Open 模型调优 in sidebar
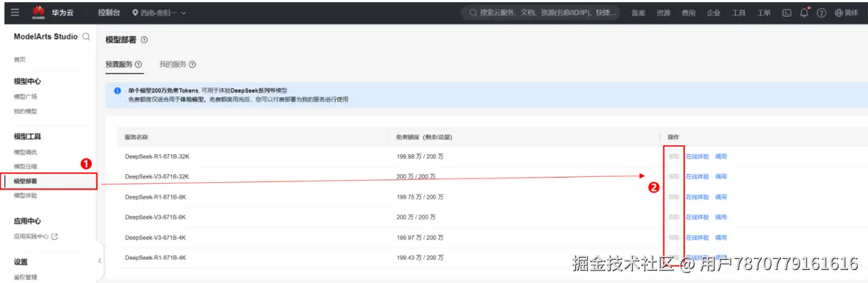The height and width of the screenshot is (283, 868). (x=25, y=152)
